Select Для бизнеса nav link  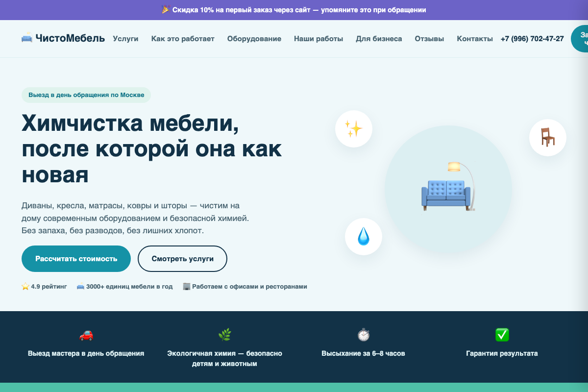tap(379, 39)
